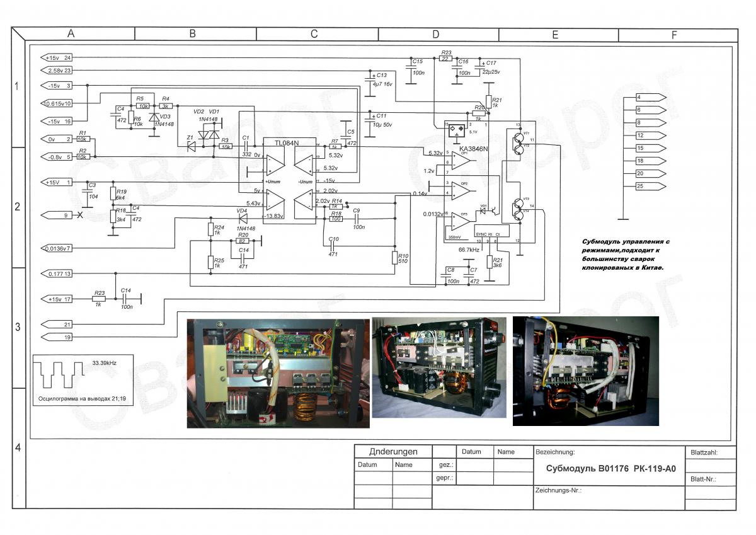Click the 33.39kHz oscillogram waveform

[60, 376]
